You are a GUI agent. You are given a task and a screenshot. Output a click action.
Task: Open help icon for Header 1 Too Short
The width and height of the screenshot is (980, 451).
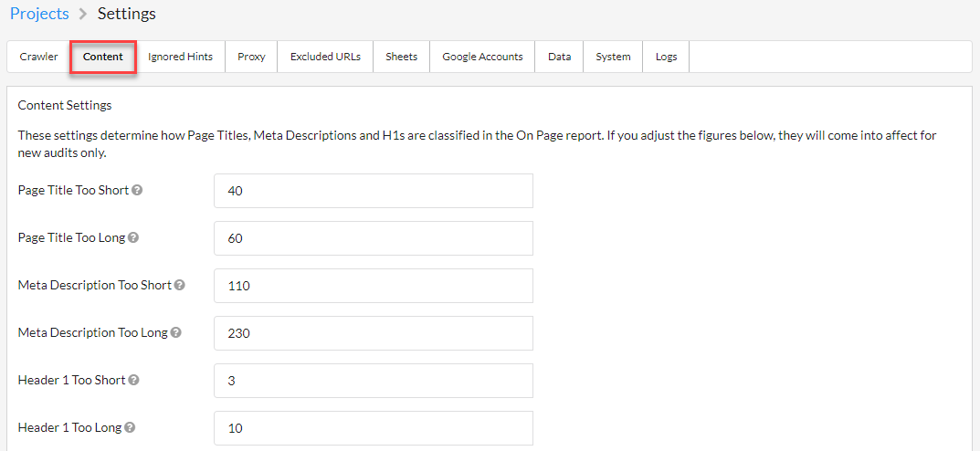[x=133, y=380]
